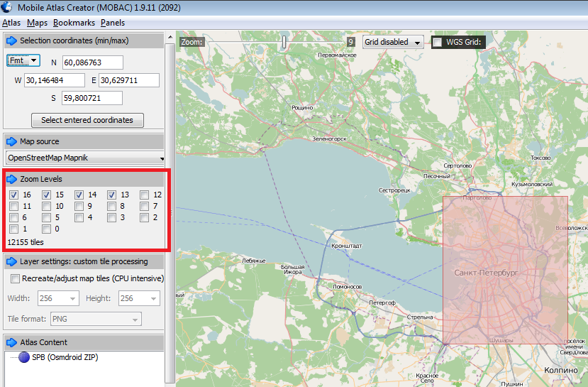Click Select entered coordinates button

click(x=87, y=120)
